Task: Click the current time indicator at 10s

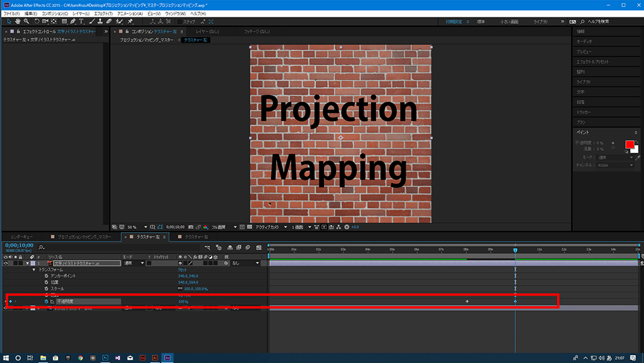Action: 515,250
